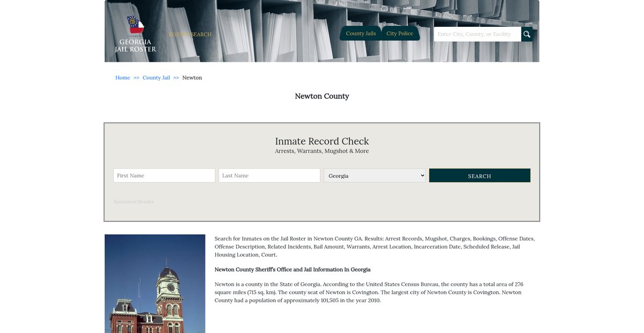Focus the city, county, or facility search box
The image size is (644, 333).
click(x=477, y=34)
